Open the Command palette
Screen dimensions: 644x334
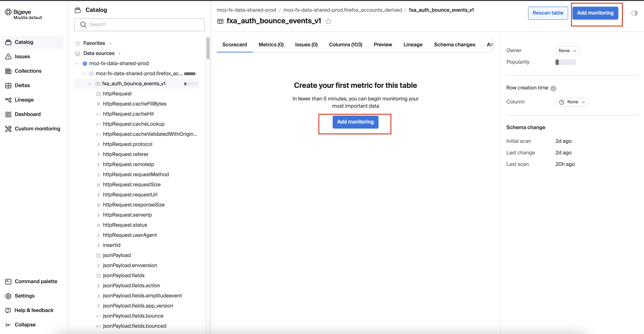[x=36, y=281]
